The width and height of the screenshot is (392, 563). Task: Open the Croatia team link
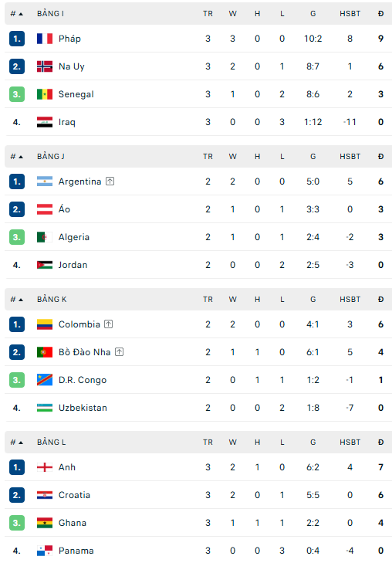pyautogui.click(x=74, y=495)
